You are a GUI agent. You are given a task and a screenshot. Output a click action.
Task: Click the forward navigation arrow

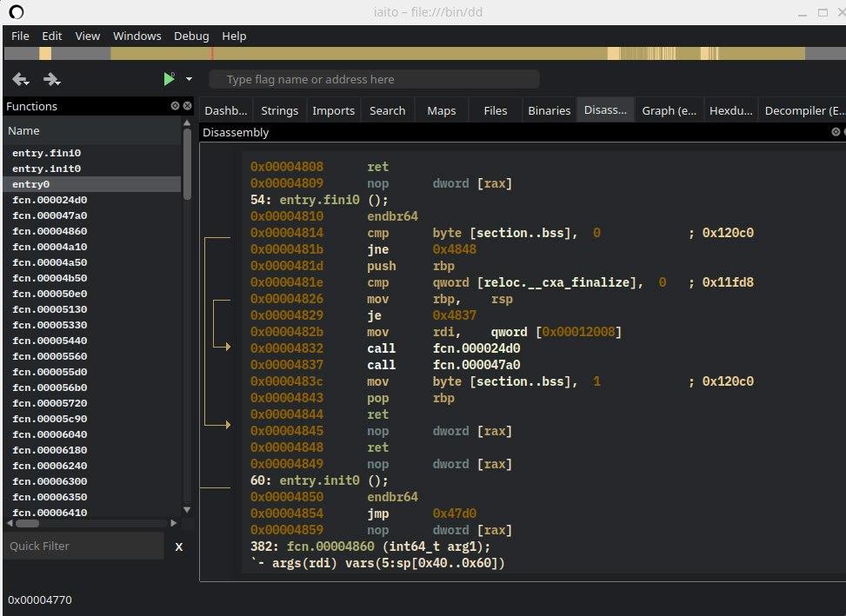[x=51, y=80]
